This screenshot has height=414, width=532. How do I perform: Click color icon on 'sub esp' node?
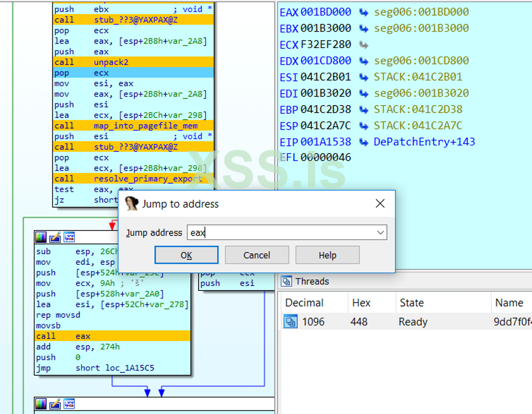[x=41, y=237]
